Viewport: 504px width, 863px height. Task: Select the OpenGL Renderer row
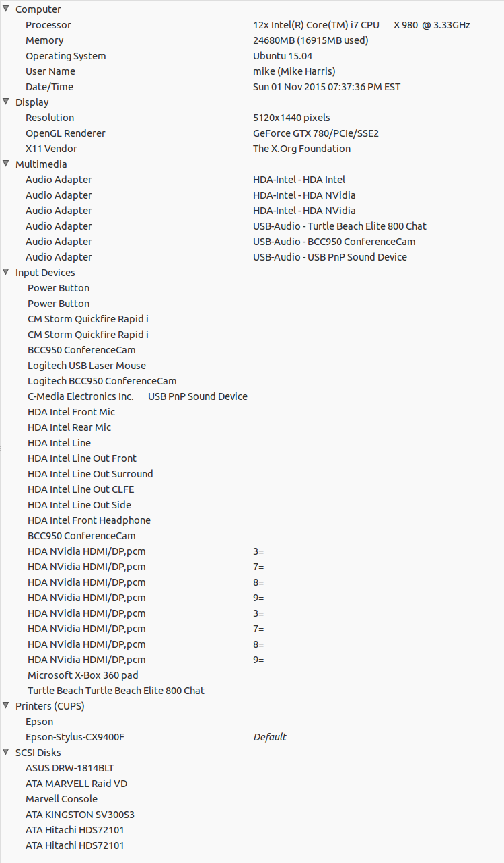point(65,133)
